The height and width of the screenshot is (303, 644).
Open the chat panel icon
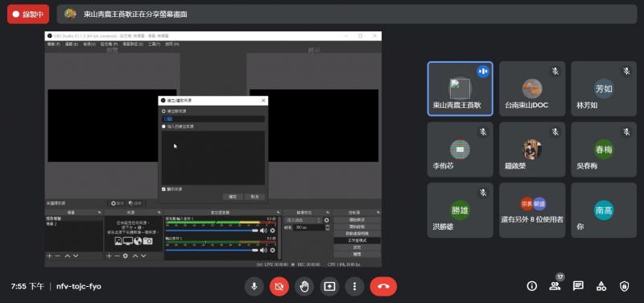point(578,286)
